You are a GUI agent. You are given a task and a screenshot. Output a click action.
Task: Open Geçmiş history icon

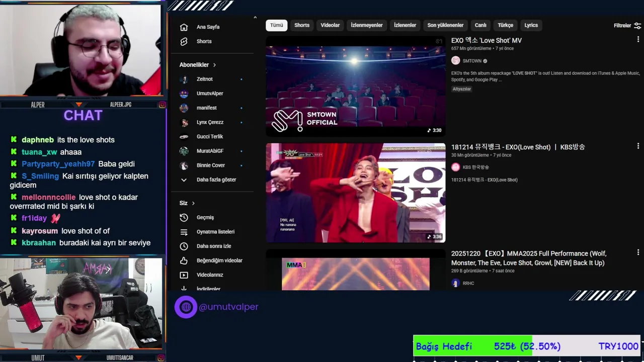pyautogui.click(x=184, y=217)
